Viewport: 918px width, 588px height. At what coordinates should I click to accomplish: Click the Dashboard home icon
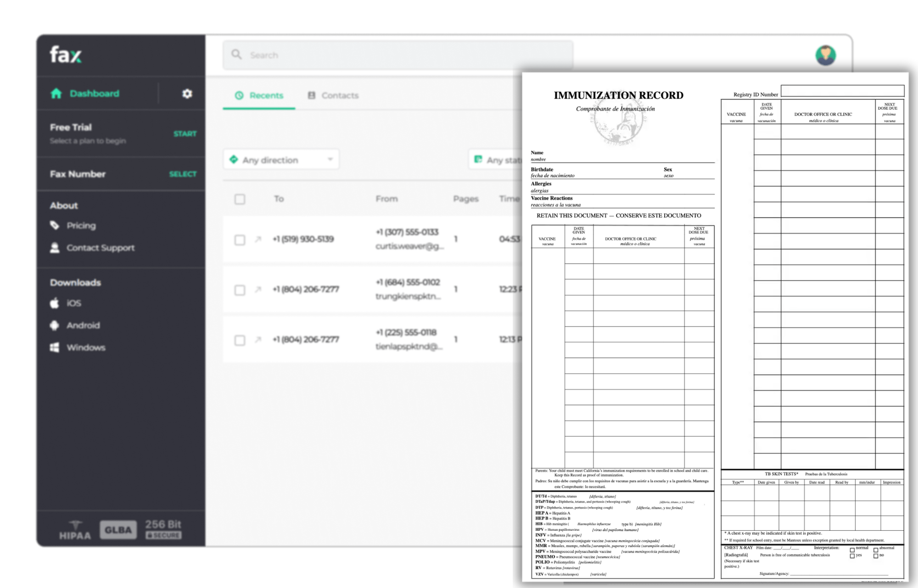click(56, 94)
